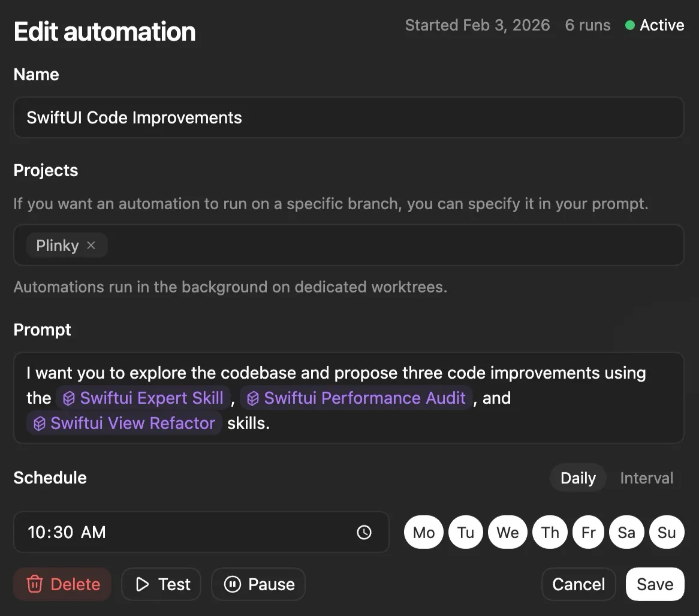Toggle Saturday in the schedule days
699x616 pixels.
click(626, 532)
